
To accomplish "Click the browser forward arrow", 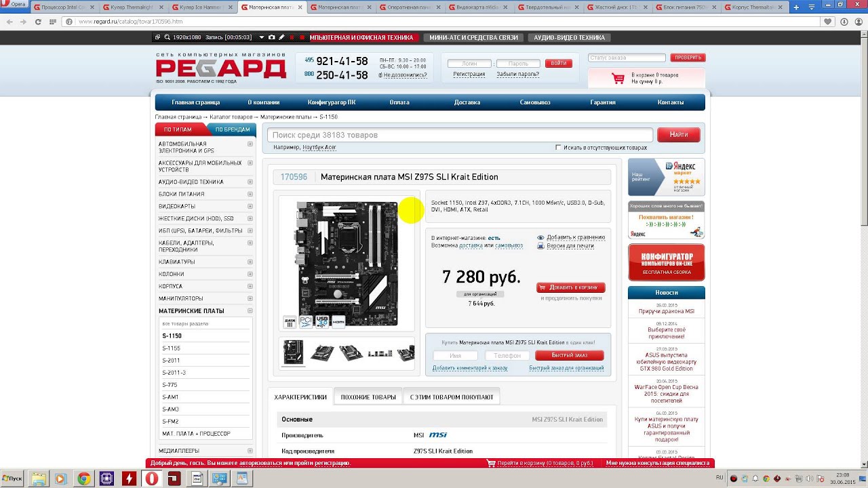I will 24,22.
